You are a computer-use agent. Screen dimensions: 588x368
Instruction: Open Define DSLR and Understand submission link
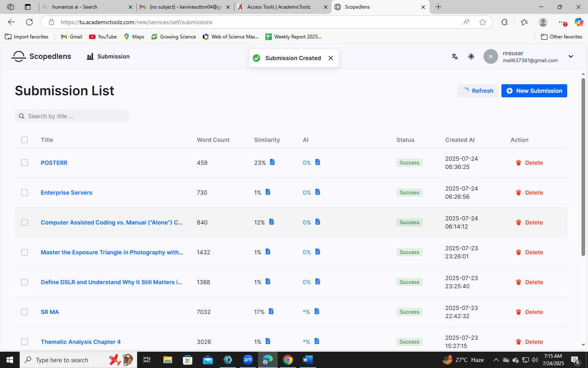click(111, 282)
